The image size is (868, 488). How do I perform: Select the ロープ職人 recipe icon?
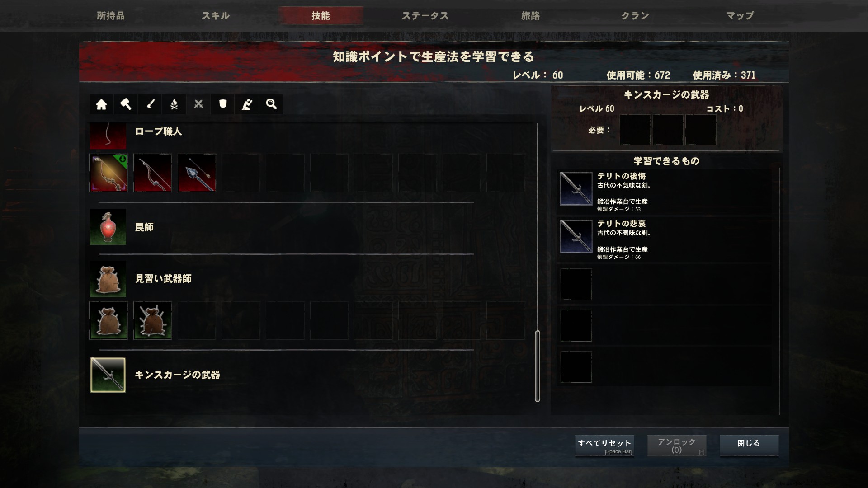pos(108,136)
